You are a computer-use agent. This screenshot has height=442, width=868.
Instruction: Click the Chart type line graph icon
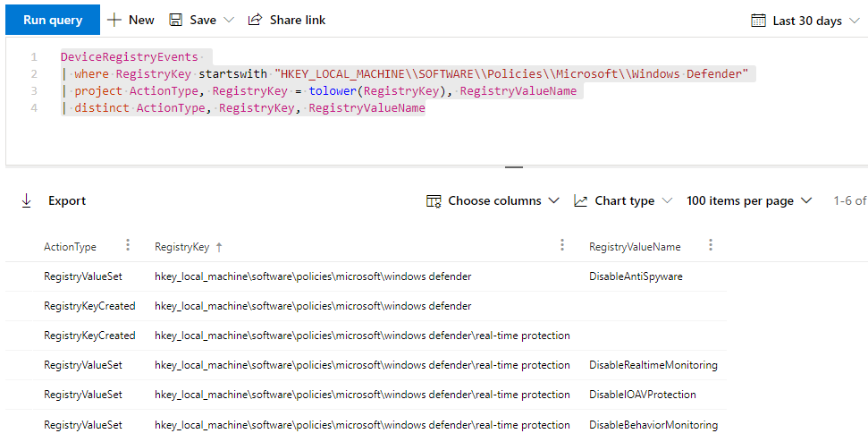tap(581, 200)
